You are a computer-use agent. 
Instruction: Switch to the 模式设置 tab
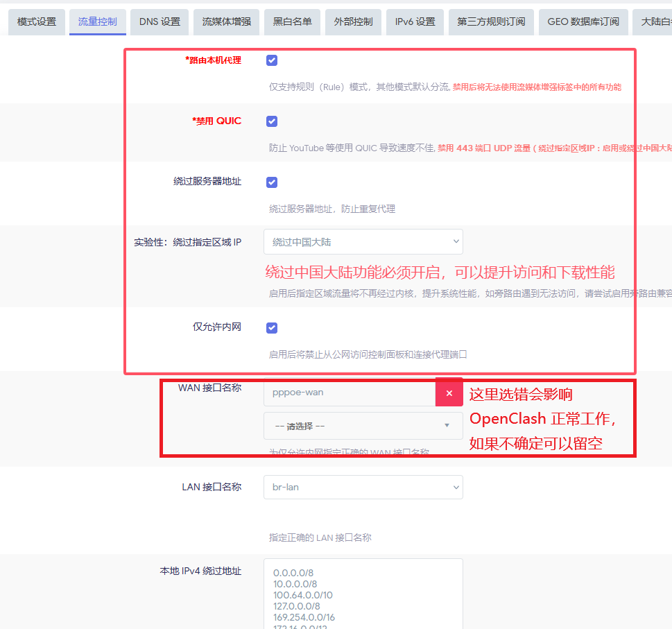[37, 21]
